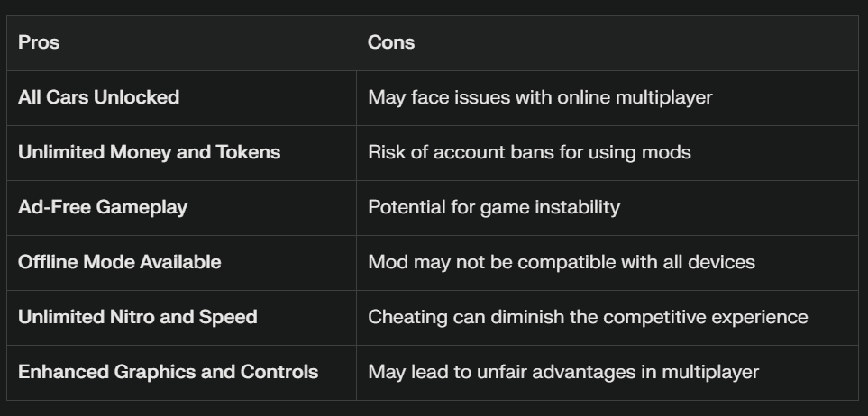Select the All Cars Unlocked cell
This screenshot has width=868, height=416.
click(x=181, y=98)
